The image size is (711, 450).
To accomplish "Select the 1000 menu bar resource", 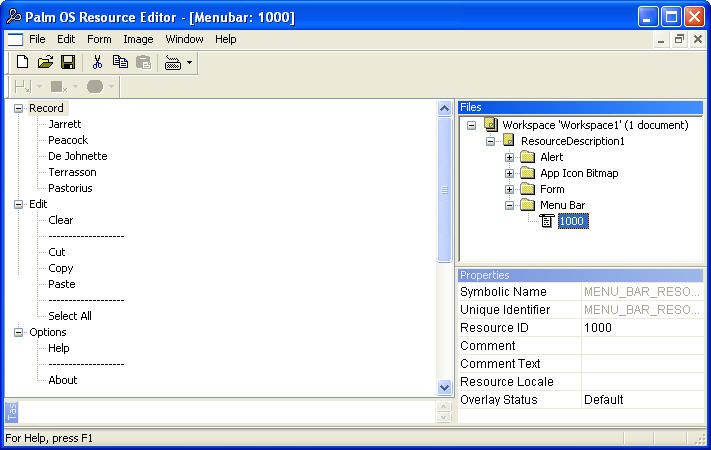I will [x=573, y=221].
